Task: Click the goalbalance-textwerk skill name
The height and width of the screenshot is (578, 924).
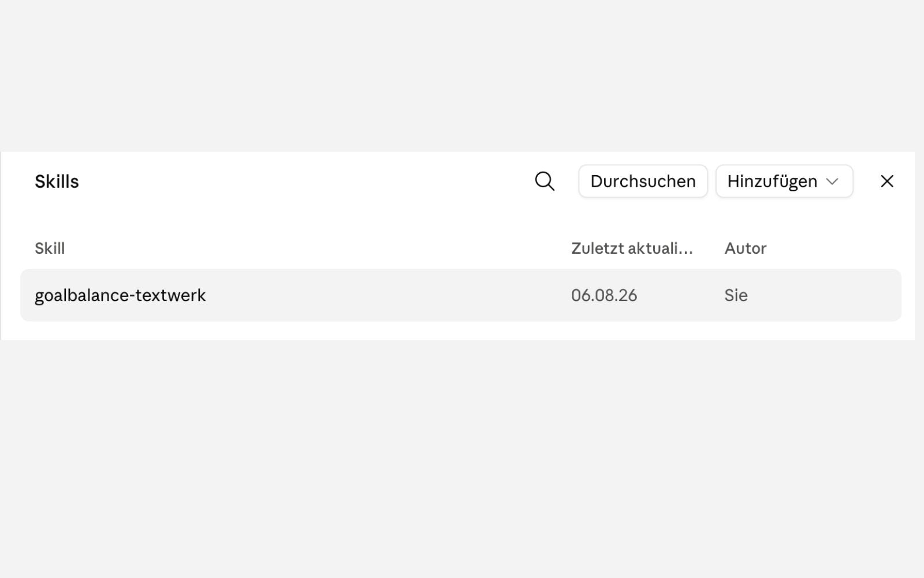Action: point(120,295)
